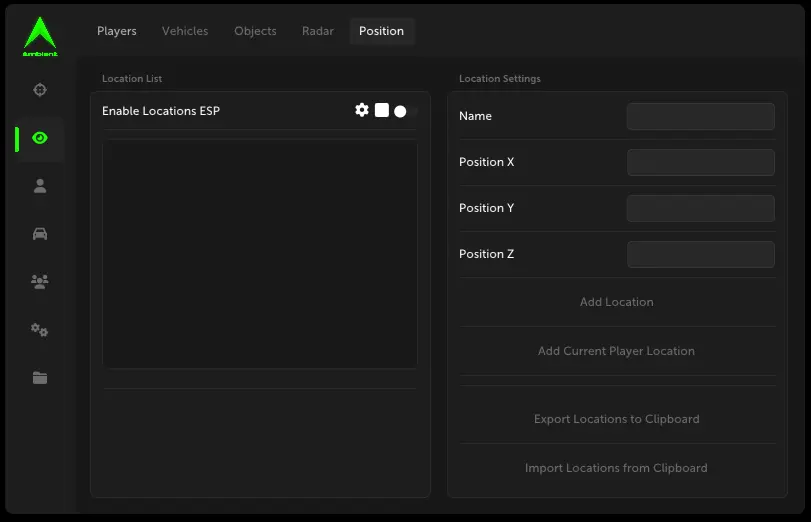Focus the Position X input field
811x522 pixels.
(x=700, y=162)
